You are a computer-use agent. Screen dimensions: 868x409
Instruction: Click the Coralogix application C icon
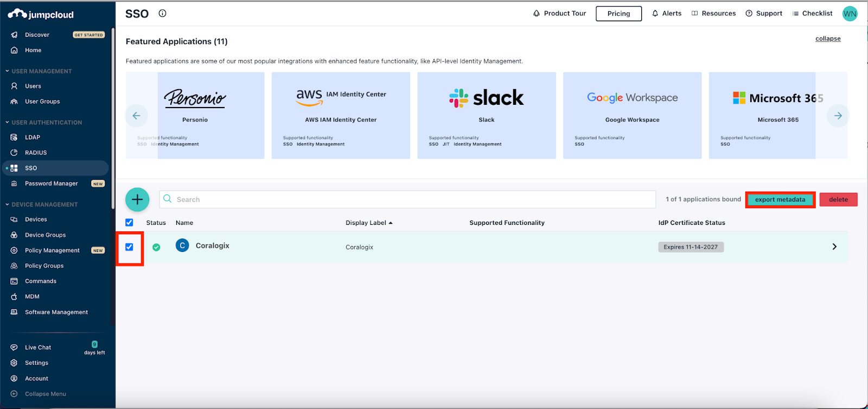pyautogui.click(x=182, y=246)
